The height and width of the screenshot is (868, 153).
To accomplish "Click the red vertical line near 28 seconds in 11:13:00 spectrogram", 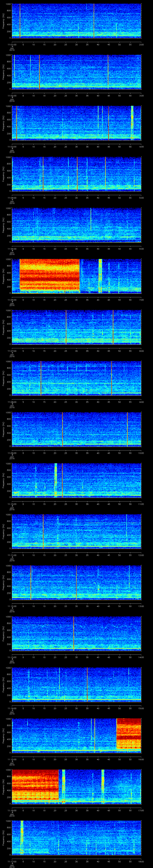I will point(74,633).
